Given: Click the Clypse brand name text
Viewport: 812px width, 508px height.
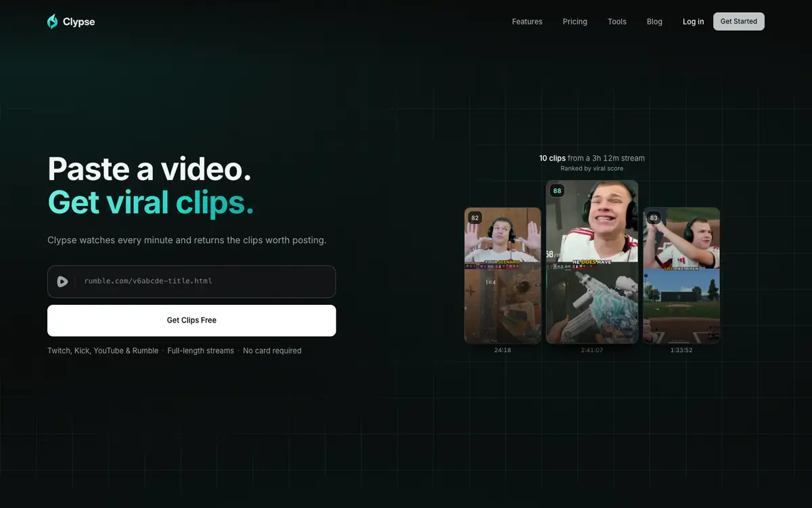Looking at the screenshot, I should point(78,22).
